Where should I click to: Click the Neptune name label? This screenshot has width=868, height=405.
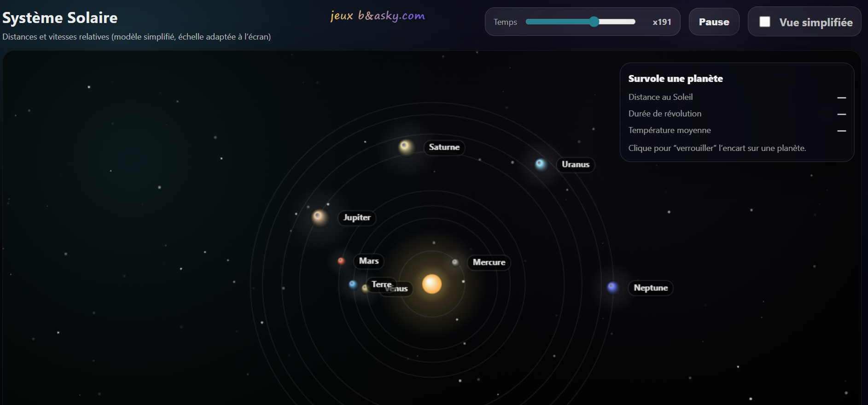(x=650, y=288)
